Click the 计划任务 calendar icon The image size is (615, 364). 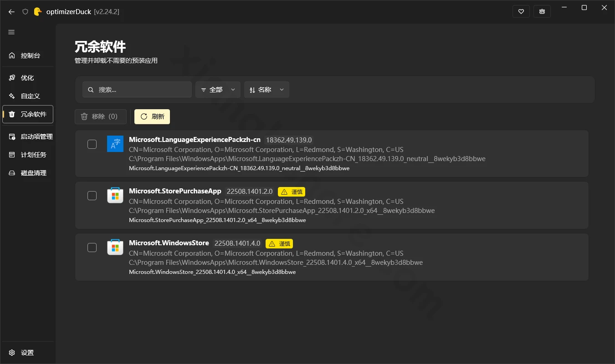[x=12, y=155]
